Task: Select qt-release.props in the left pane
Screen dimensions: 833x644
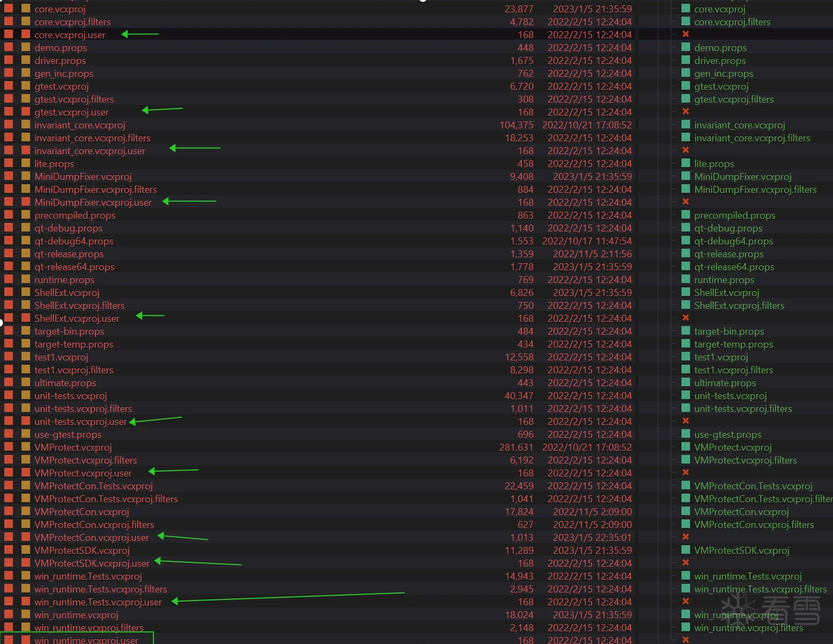Action: (69, 254)
